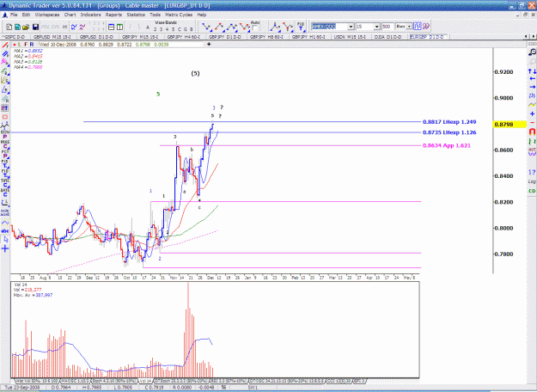Toggle Log scale on the right sidebar
537x392 pixels.
click(x=532, y=181)
